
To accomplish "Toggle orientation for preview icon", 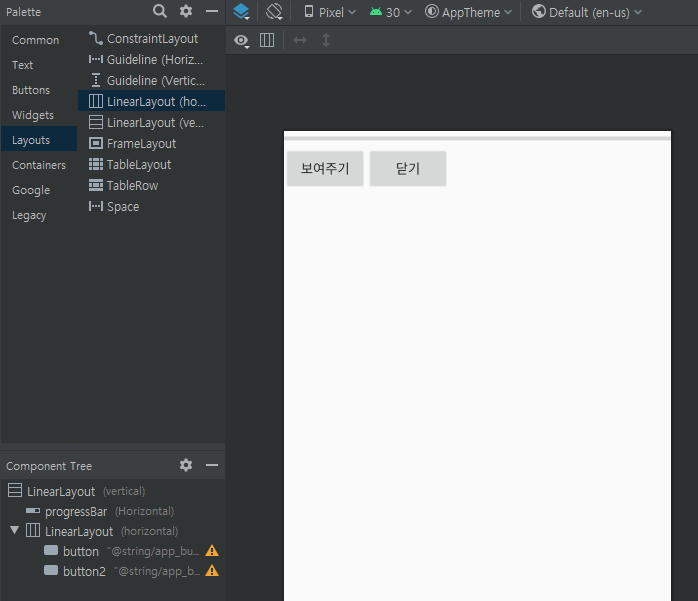I will tap(274, 12).
